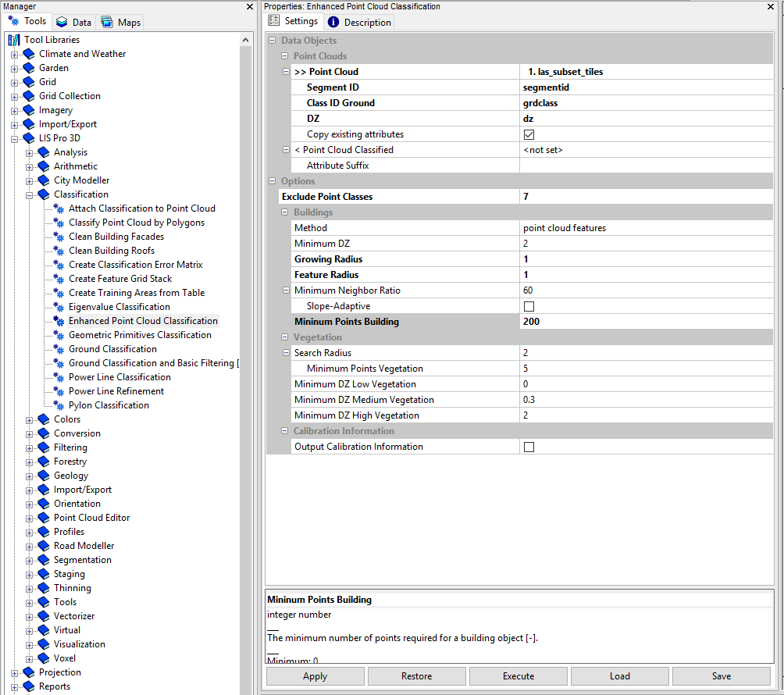Select the Point Cloud Editor library
Image resolution: width=784 pixels, height=695 pixels.
(x=91, y=518)
